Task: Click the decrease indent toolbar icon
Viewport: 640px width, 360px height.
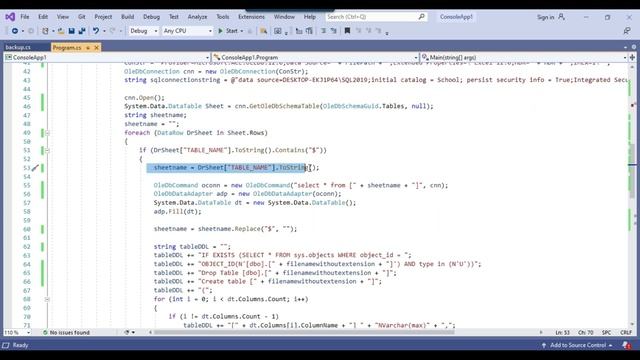Action: (x=299, y=31)
